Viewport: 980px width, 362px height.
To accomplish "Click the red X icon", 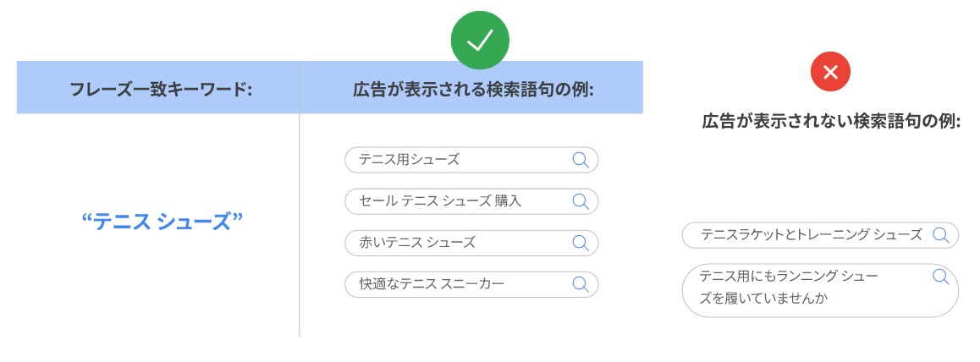I will [830, 73].
